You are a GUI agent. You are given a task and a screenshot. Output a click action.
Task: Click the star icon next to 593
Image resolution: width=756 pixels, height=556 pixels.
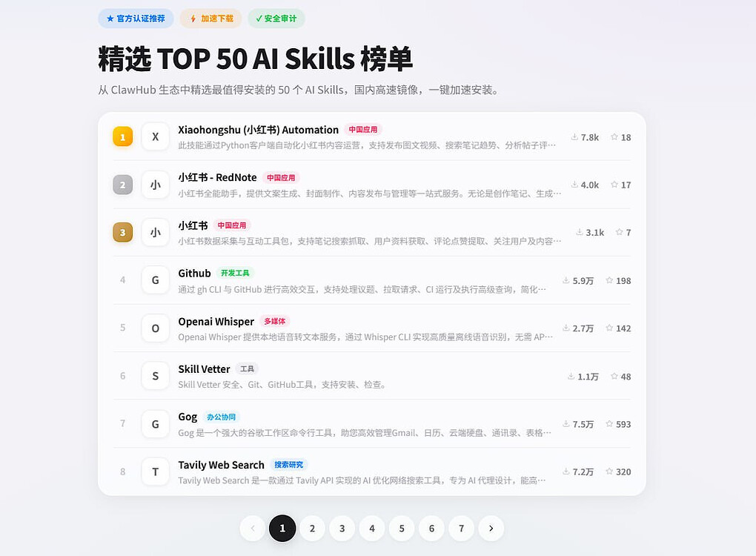609,424
